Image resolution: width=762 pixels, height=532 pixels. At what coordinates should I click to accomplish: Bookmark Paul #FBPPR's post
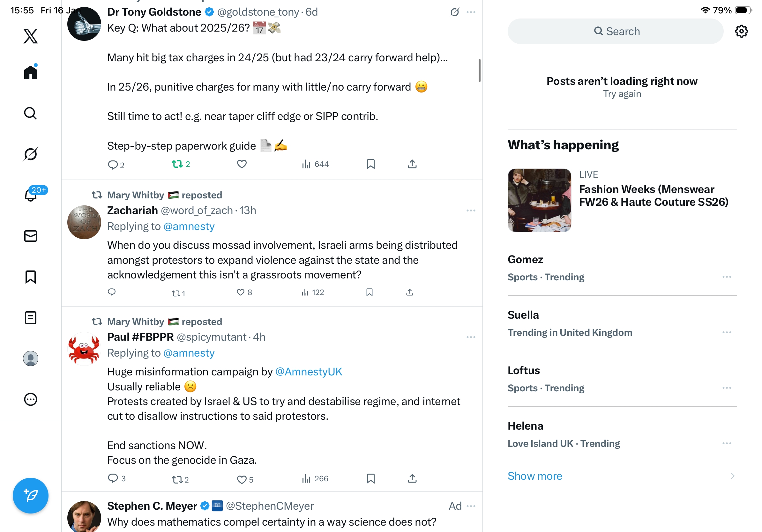(370, 478)
